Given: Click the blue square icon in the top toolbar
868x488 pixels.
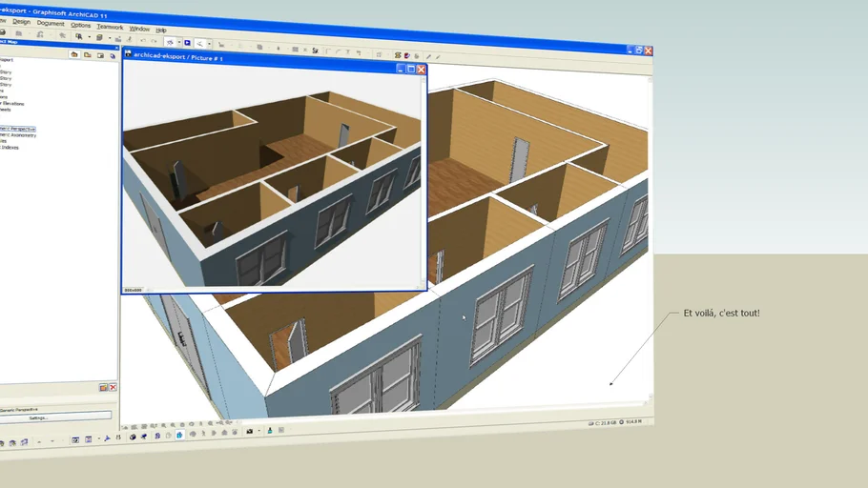Looking at the screenshot, I should click(187, 43).
